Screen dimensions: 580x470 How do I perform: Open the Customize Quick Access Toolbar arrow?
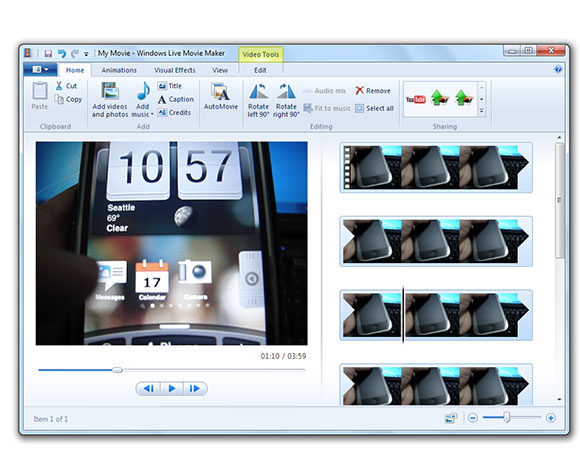[86, 54]
